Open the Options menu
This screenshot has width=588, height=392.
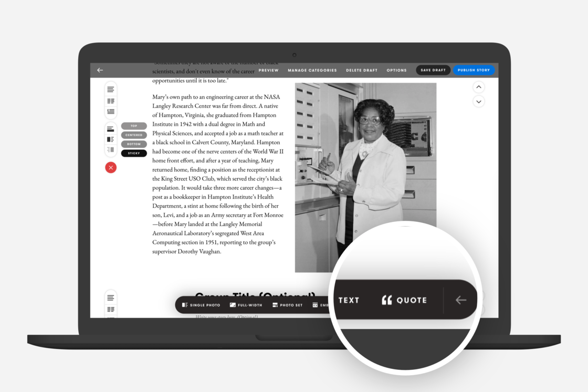(396, 70)
